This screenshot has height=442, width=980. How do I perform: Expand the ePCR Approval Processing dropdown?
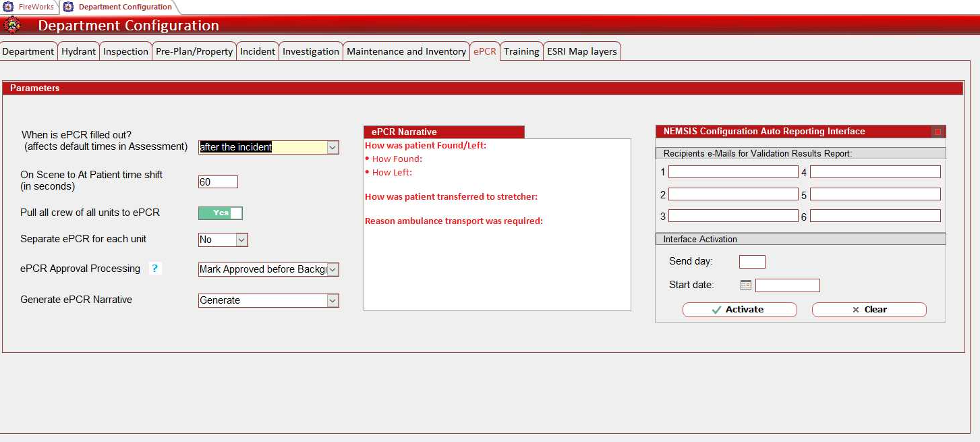[333, 269]
